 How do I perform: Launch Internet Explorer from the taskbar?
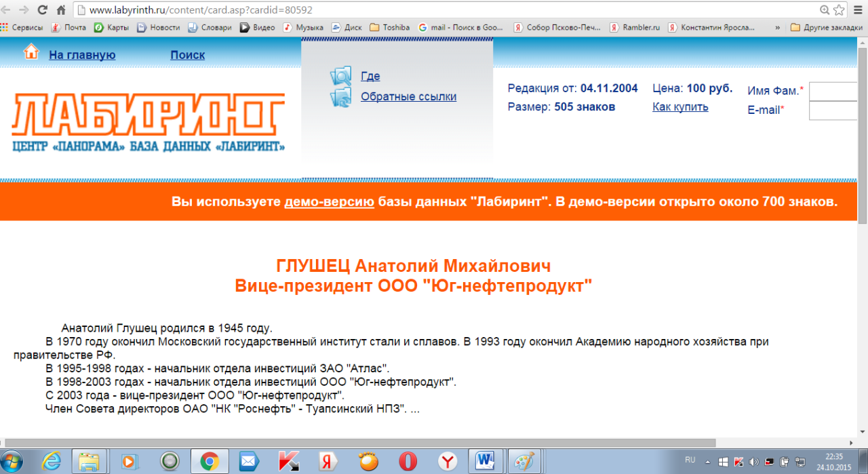52,462
